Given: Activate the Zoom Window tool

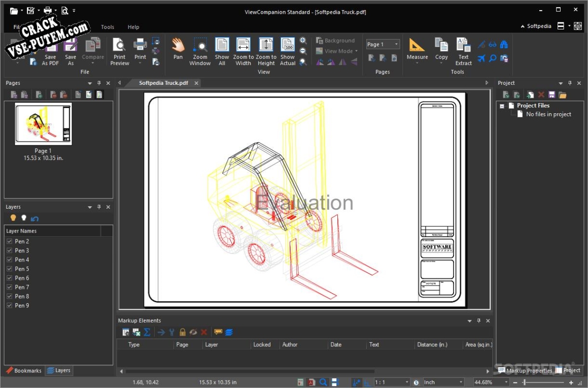Looking at the screenshot, I should click(200, 51).
